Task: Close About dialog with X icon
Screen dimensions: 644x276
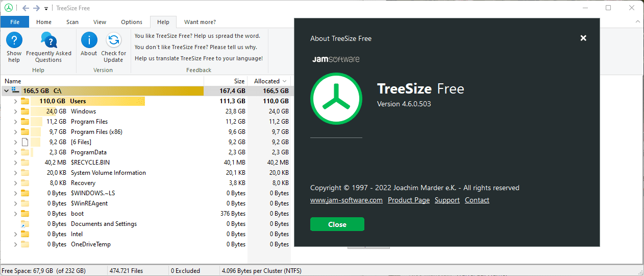Action: (583, 38)
